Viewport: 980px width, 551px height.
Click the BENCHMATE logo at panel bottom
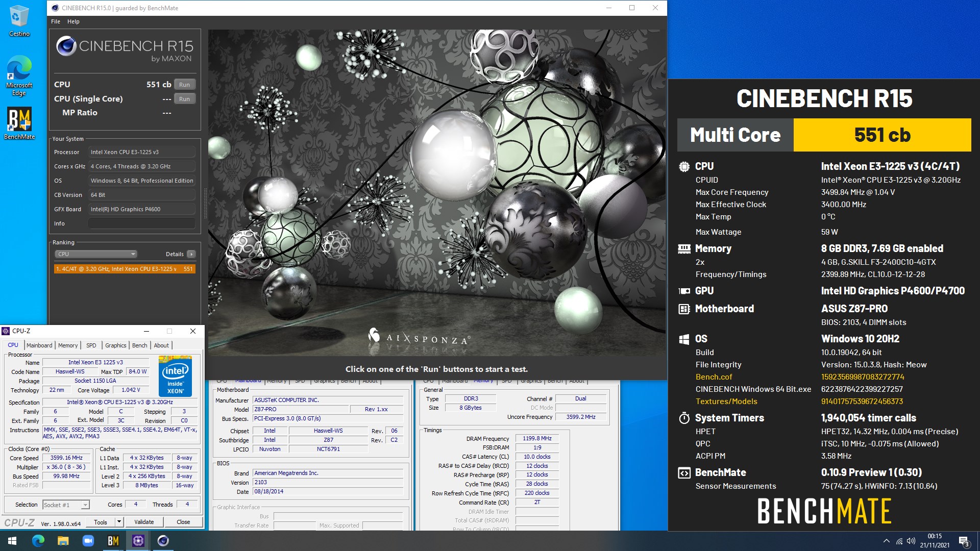pos(824,511)
